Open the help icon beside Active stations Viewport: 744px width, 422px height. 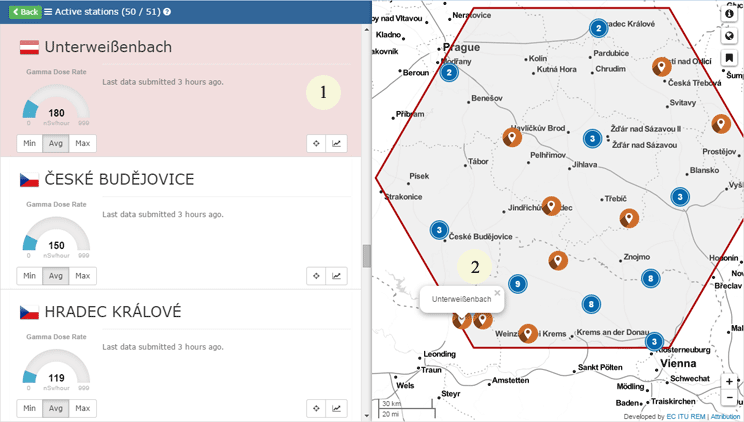(167, 12)
